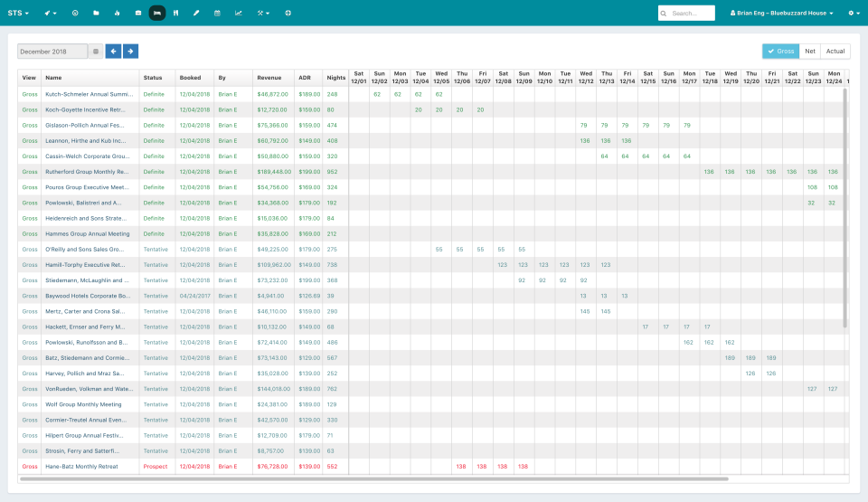Click revenue $189,448.00 cell
The width and height of the screenshot is (868, 502).
click(274, 172)
